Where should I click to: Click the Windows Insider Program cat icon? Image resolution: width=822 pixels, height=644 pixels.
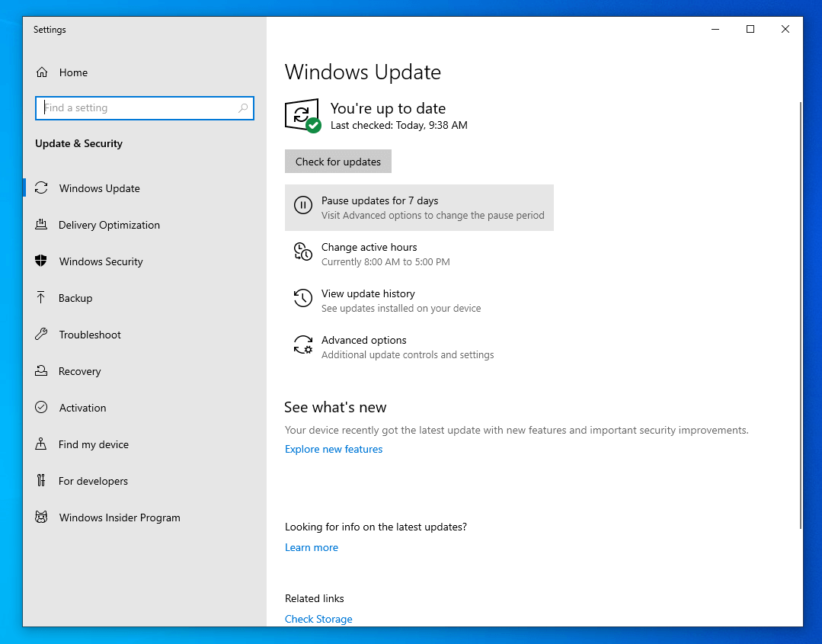(x=41, y=517)
